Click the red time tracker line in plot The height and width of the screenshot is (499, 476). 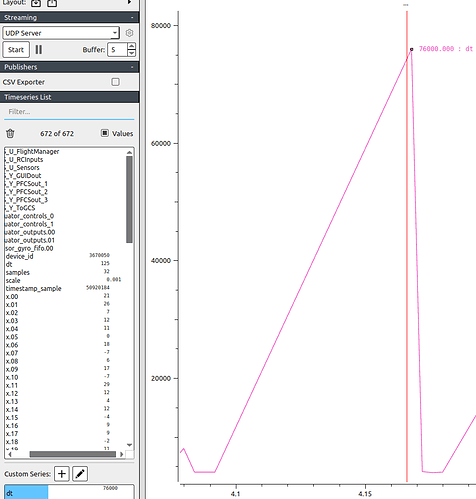click(x=407, y=247)
